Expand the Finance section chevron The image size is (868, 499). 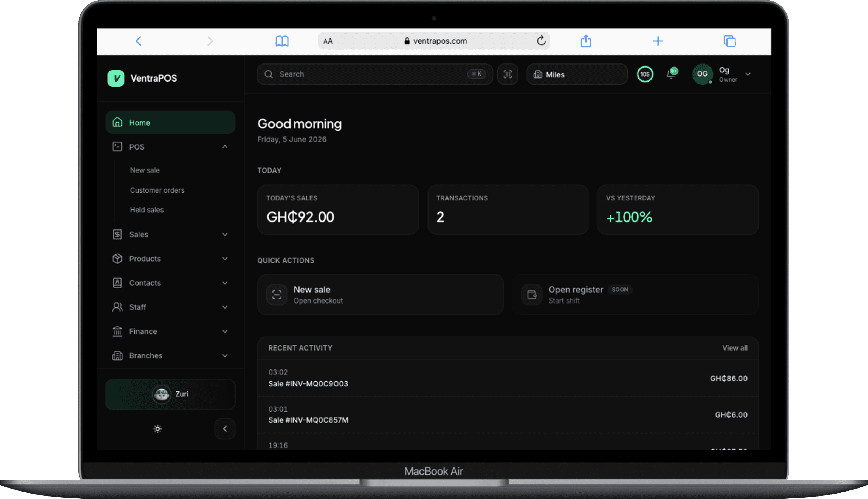(225, 331)
